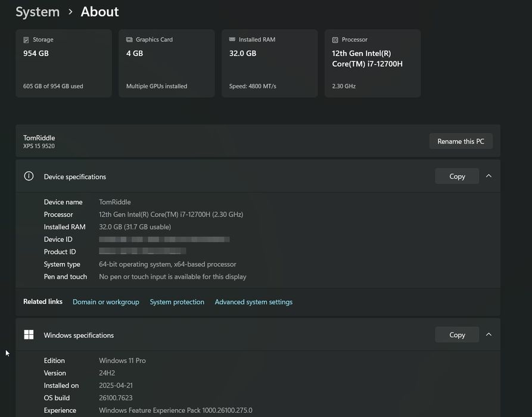The width and height of the screenshot is (532, 417).
Task: Open the Installed RAM 32.0 GB card
Action: 270,64
